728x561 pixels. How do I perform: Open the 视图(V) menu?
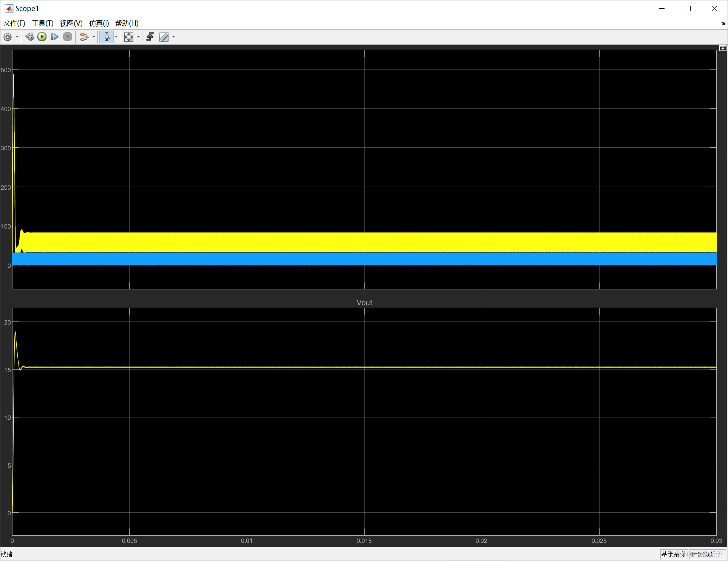(x=71, y=23)
